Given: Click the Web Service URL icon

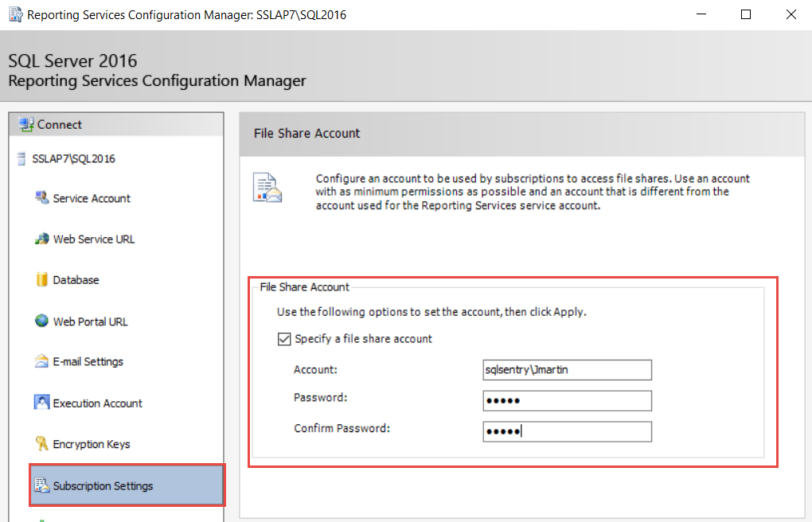Looking at the screenshot, I should pyautogui.click(x=42, y=239).
